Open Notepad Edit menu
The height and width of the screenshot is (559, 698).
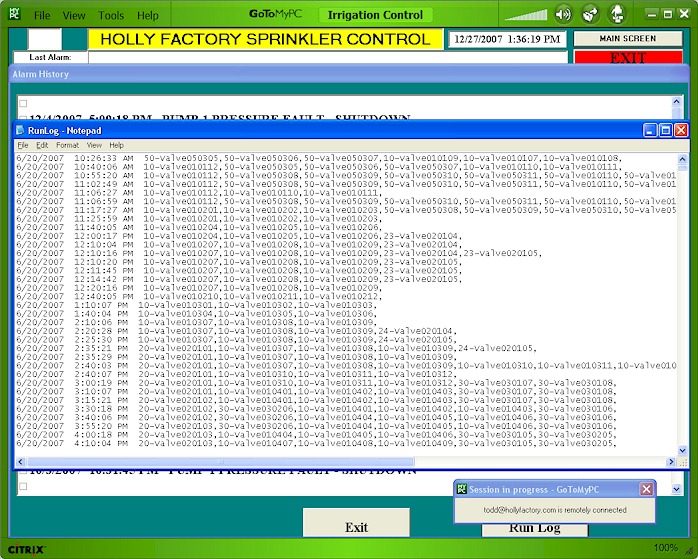coord(42,145)
